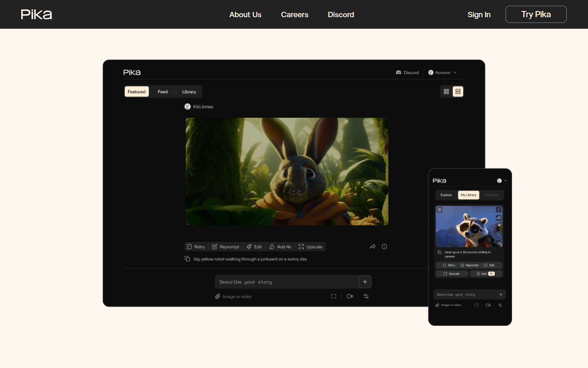Click the play icon on the raccoon video
This screenshot has height=368, width=588.
click(440, 210)
